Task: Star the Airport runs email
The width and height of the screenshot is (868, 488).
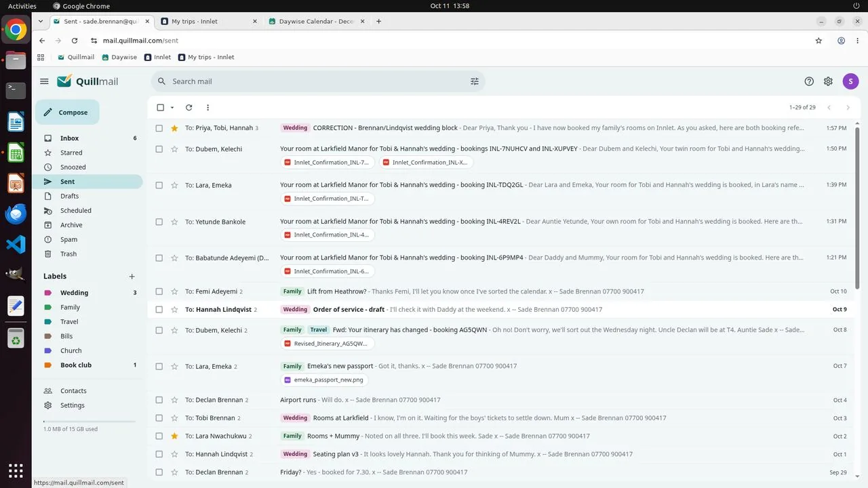Action: [x=174, y=400]
